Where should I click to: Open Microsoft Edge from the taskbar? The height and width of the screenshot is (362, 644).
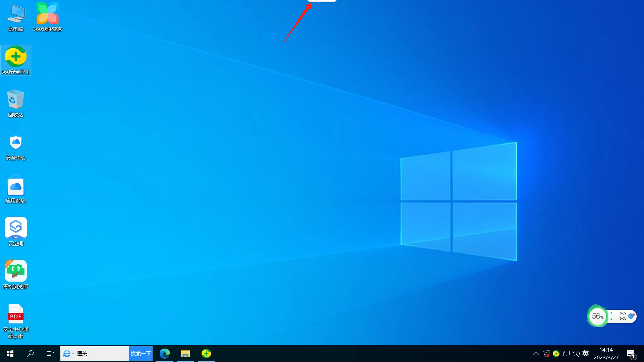point(165,354)
